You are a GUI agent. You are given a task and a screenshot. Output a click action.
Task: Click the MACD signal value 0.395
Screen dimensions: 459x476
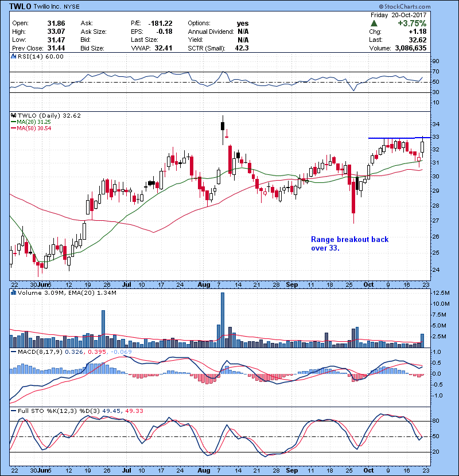tap(97, 352)
